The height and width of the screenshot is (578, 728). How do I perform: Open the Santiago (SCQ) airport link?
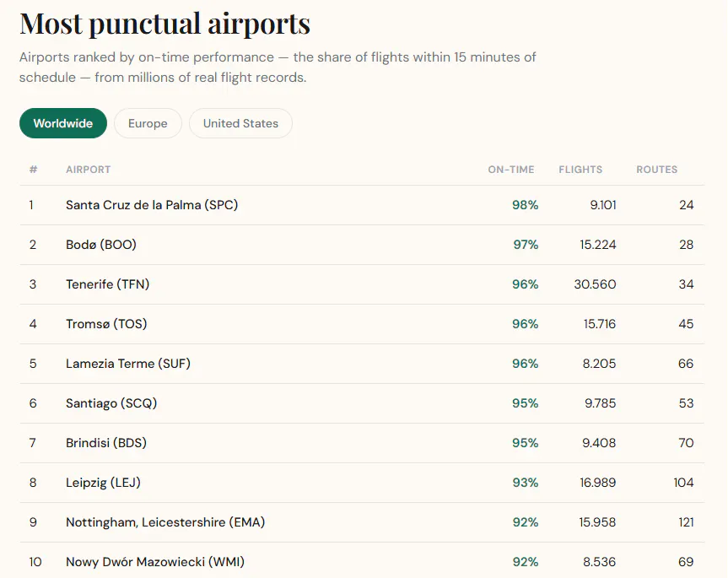[111, 403]
